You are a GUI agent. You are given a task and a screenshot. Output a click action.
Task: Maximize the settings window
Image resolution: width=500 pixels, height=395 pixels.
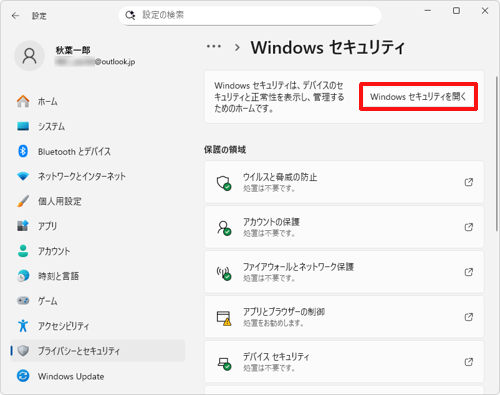pos(456,11)
